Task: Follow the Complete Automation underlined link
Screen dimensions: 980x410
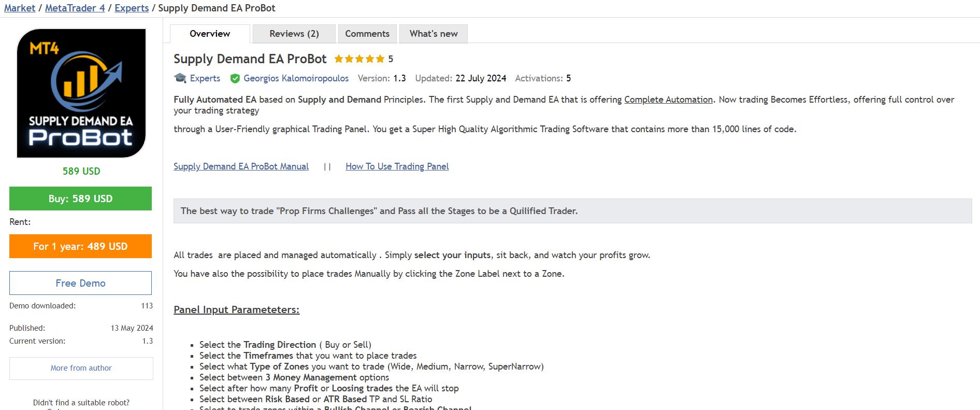Action: pyautogui.click(x=668, y=100)
